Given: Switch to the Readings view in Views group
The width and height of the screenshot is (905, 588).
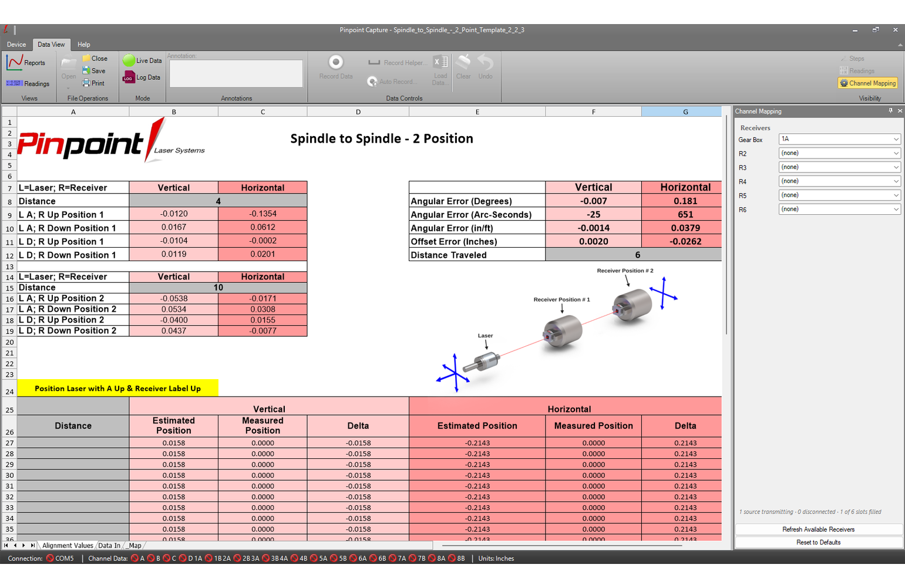Looking at the screenshot, I should click(x=28, y=83).
